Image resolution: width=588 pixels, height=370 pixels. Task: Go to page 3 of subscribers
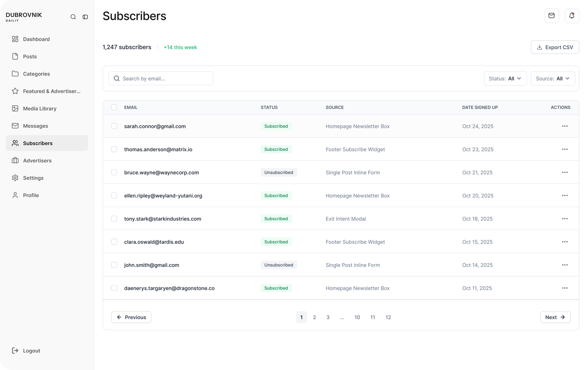point(328,317)
